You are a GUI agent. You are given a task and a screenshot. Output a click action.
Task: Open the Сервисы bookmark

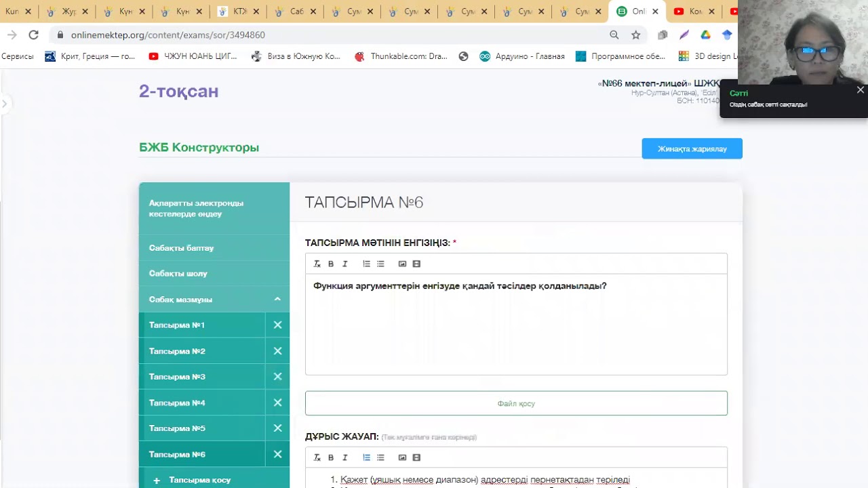pyautogui.click(x=18, y=56)
